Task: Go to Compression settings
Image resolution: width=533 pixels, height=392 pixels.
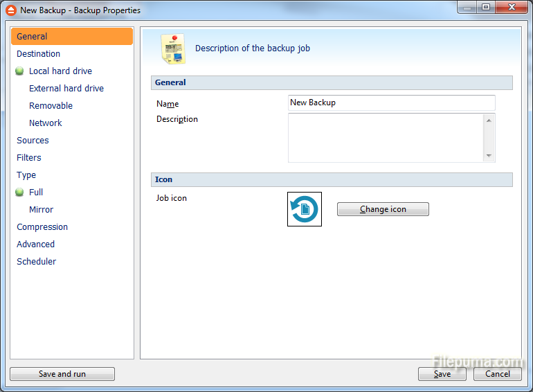Action: coord(42,227)
